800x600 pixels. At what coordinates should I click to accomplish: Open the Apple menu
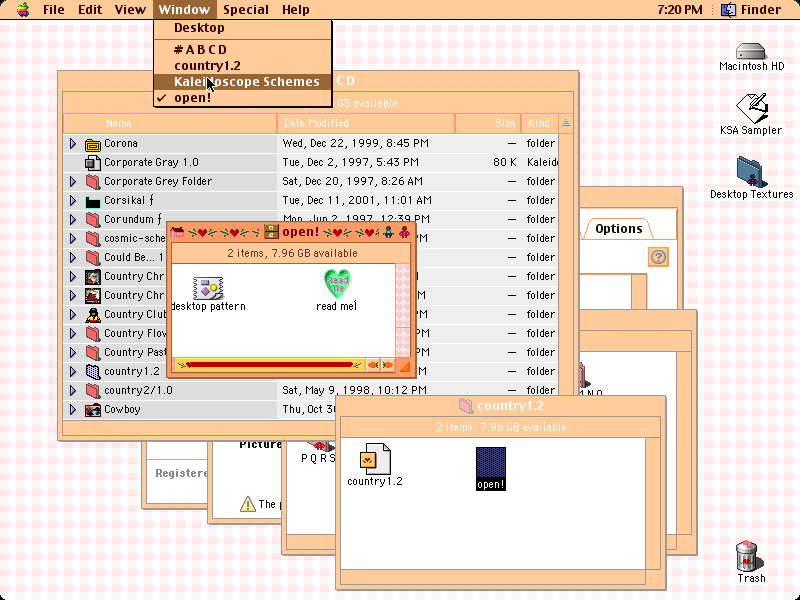click(23, 10)
